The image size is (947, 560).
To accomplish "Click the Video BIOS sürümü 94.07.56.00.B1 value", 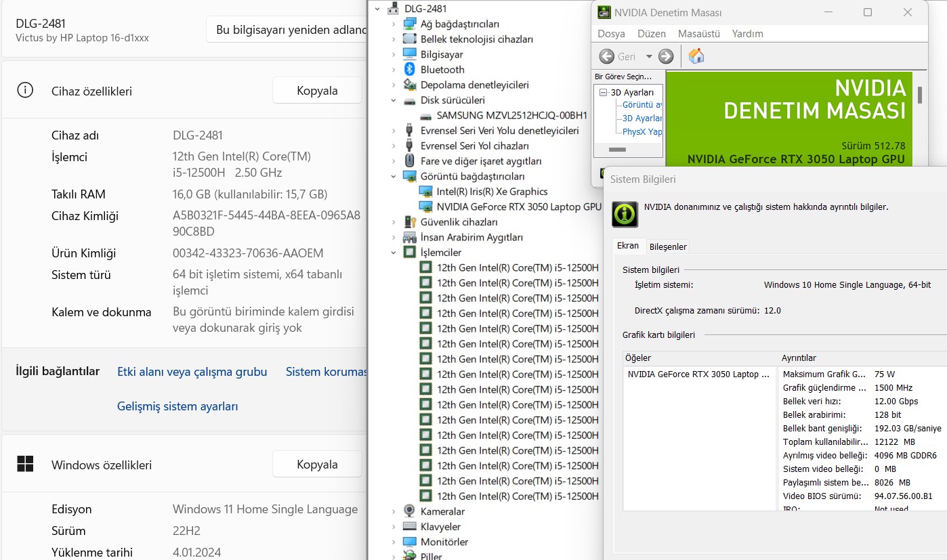I will pos(903,496).
